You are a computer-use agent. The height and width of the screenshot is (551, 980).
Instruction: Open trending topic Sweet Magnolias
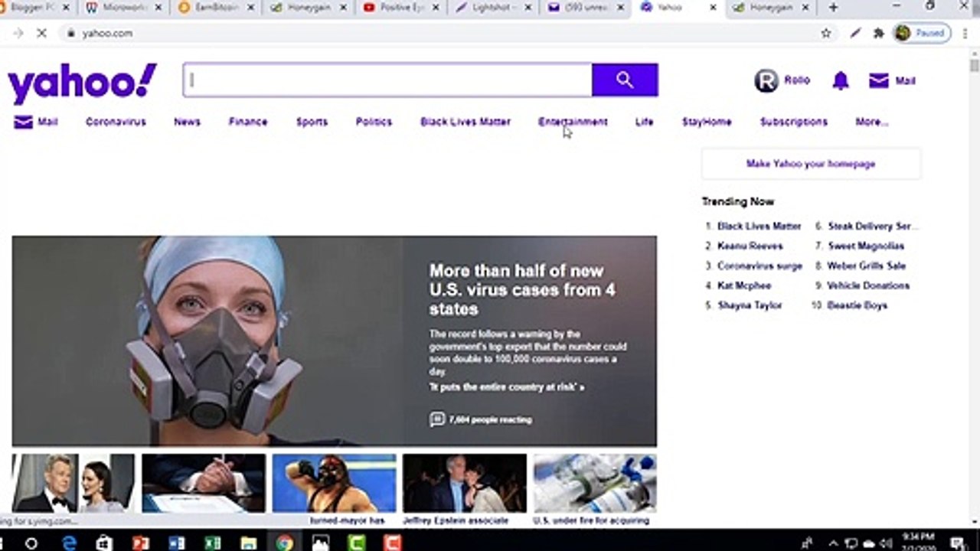point(866,246)
